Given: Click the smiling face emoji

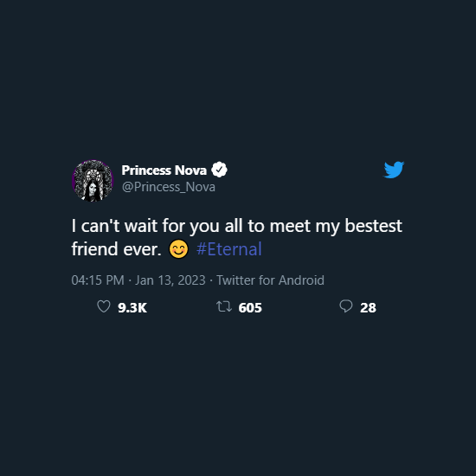Looking at the screenshot, I should (178, 249).
